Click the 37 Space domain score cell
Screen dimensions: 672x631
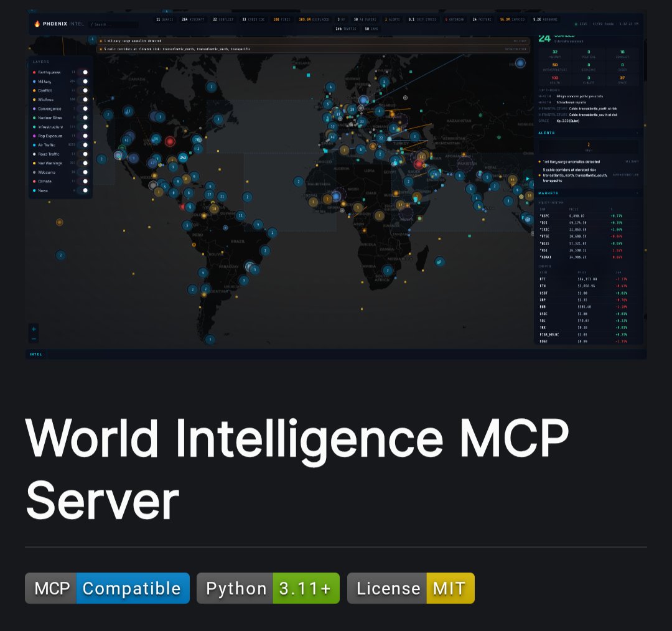[x=622, y=80]
